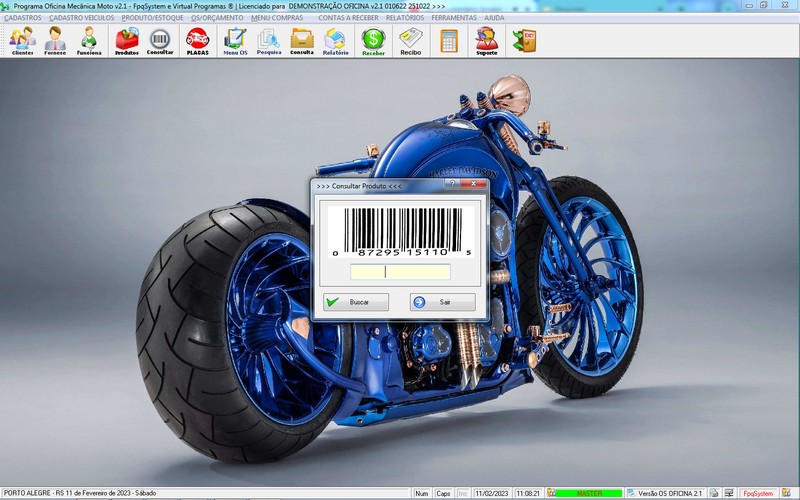Image resolution: width=800 pixels, height=500 pixels.
Task: Open the Fornece suppliers icon
Action: click(55, 41)
